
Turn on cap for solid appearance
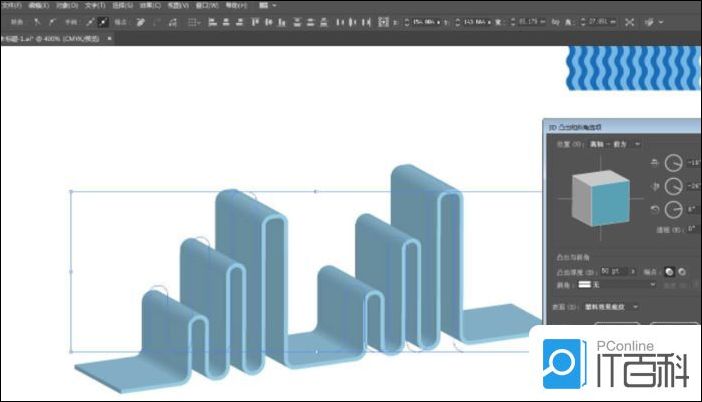point(669,271)
